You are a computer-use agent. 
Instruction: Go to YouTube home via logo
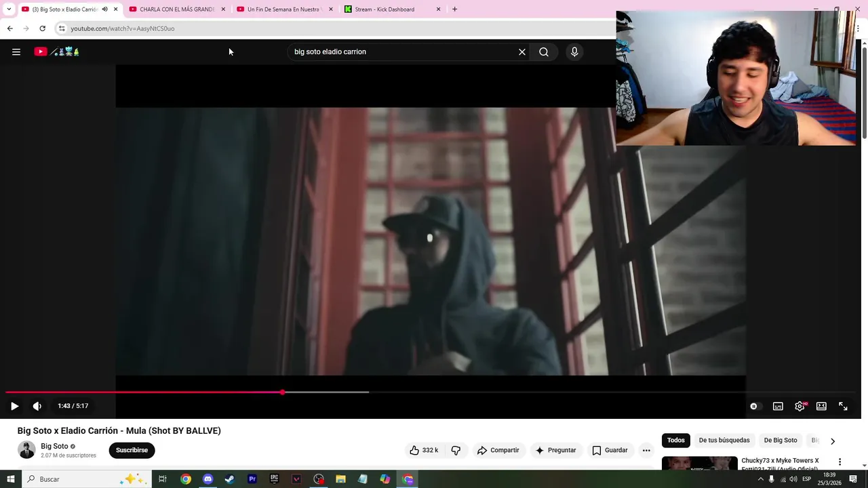click(x=57, y=52)
